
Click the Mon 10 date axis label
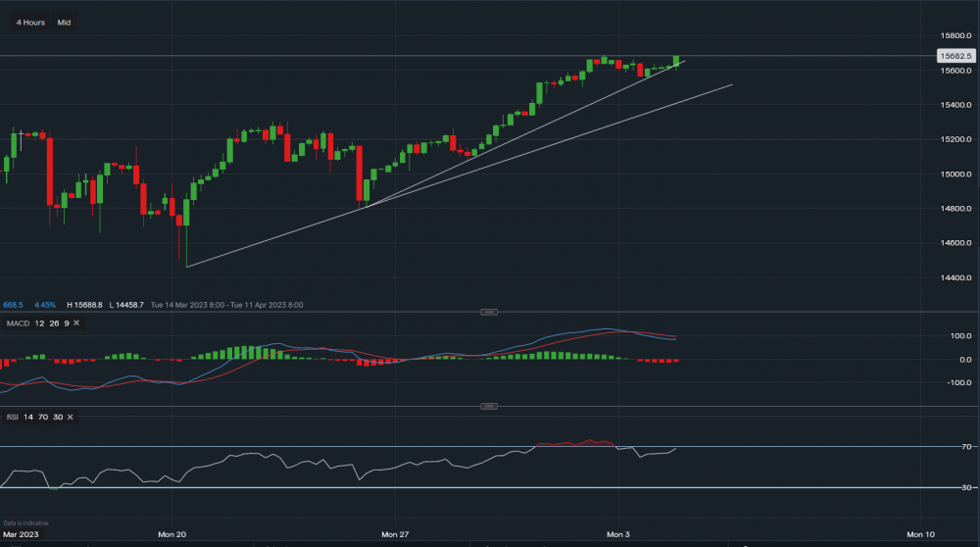click(x=920, y=534)
